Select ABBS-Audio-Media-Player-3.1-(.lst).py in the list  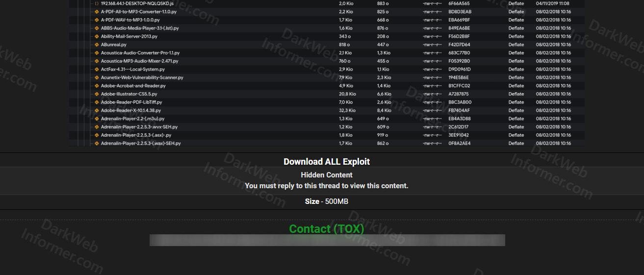140,28
